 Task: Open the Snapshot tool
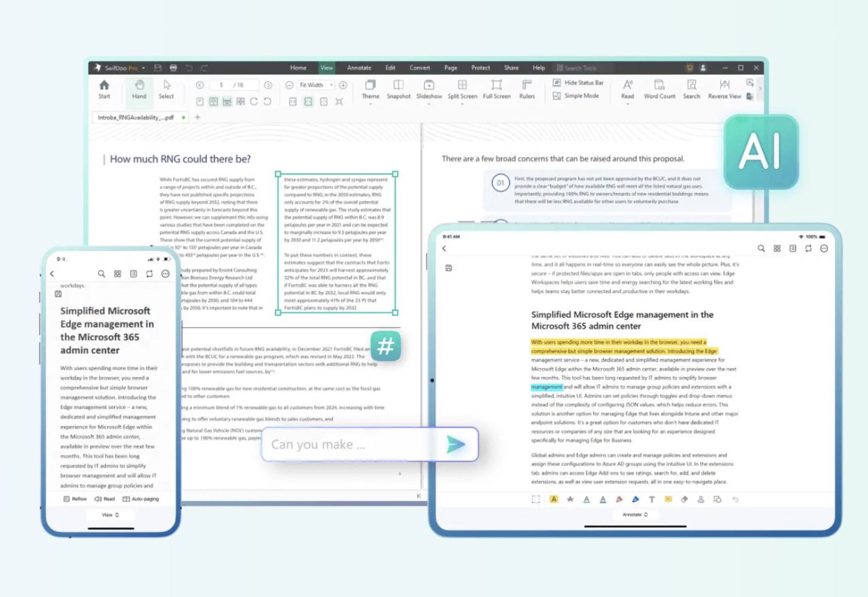399,89
